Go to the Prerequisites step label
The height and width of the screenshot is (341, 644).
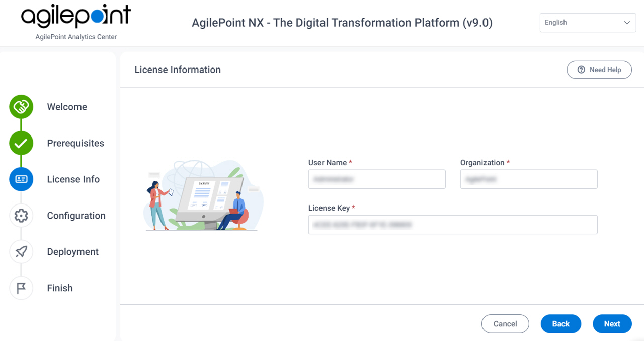(x=75, y=143)
